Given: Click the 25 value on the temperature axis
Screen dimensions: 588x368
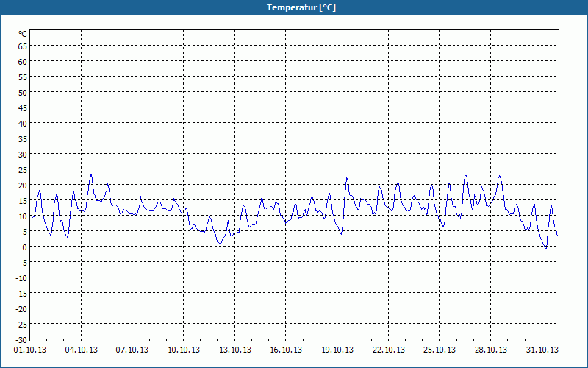Looking at the screenshot, I should point(23,170).
